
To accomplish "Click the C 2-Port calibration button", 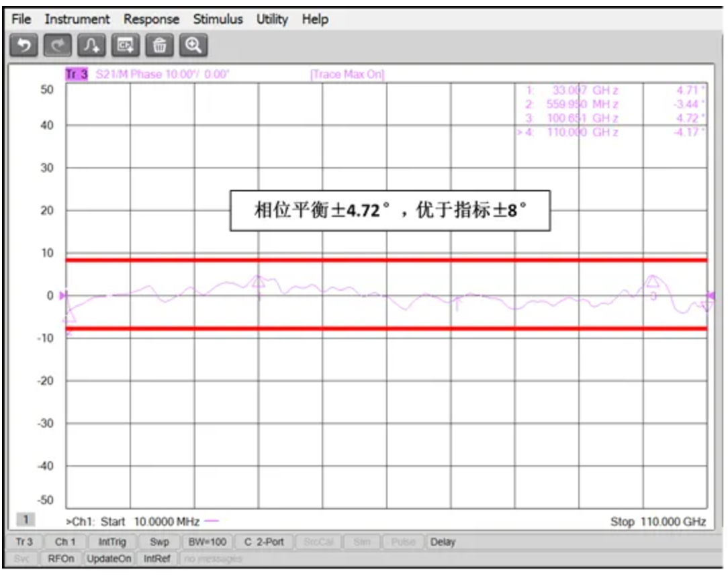I will tap(264, 542).
